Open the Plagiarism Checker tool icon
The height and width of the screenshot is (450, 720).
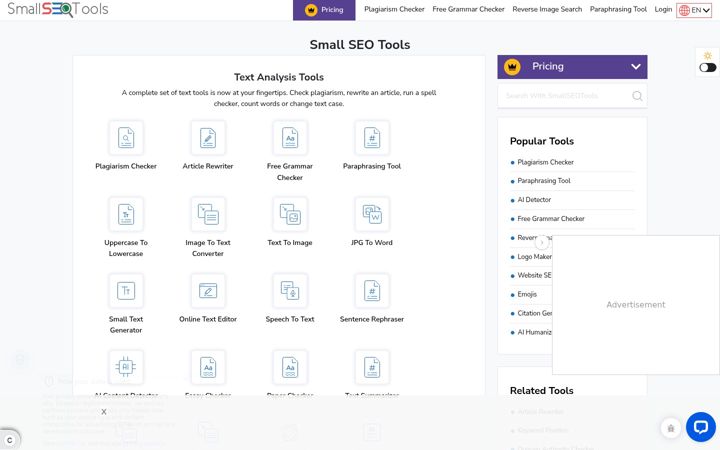pos(126,138)
